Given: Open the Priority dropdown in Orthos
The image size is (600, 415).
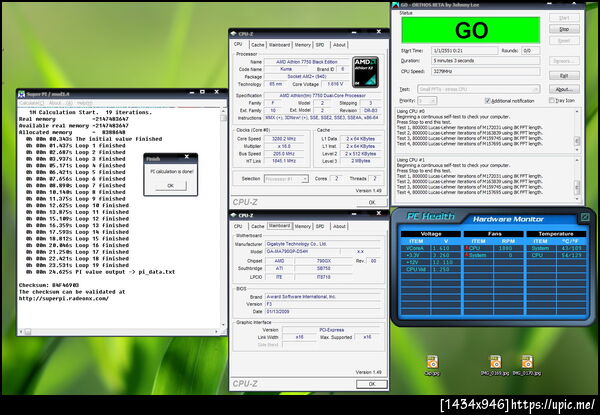Looking at the screenshot, I should pyautogui.click(x=427, y=101).
